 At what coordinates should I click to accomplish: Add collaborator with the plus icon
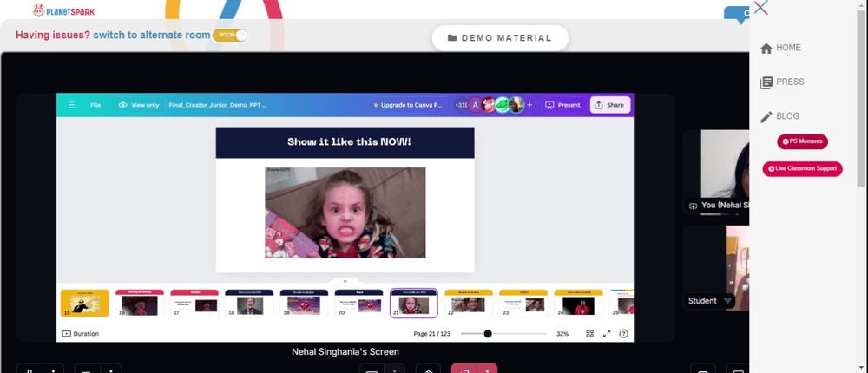(529, 105)
